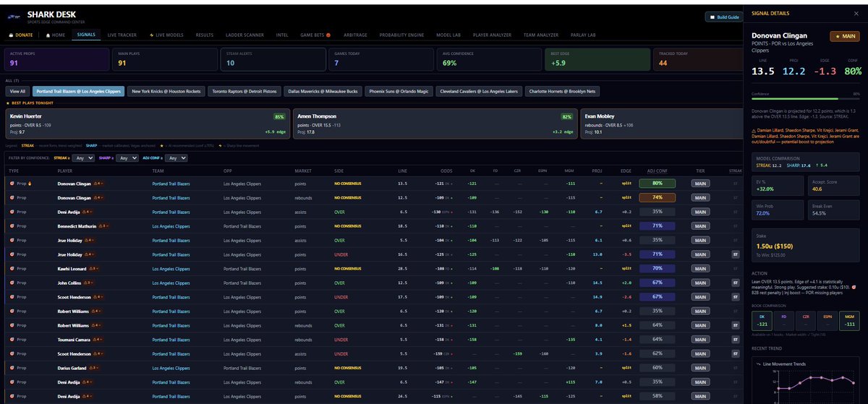Expand injury list on Clingan rebounds row

[100, 198]
